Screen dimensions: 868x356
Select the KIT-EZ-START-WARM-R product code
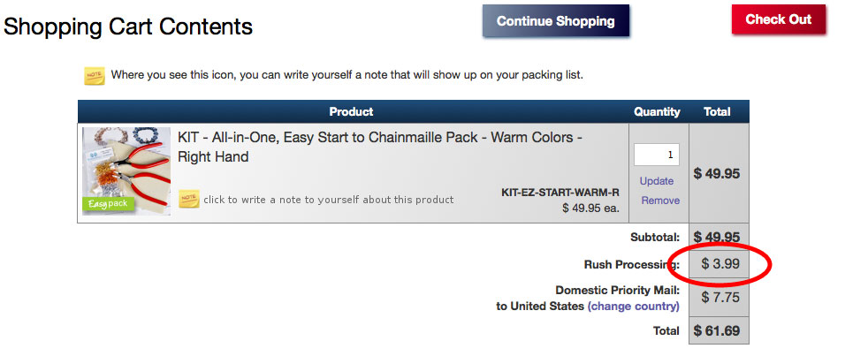point(560,193)
